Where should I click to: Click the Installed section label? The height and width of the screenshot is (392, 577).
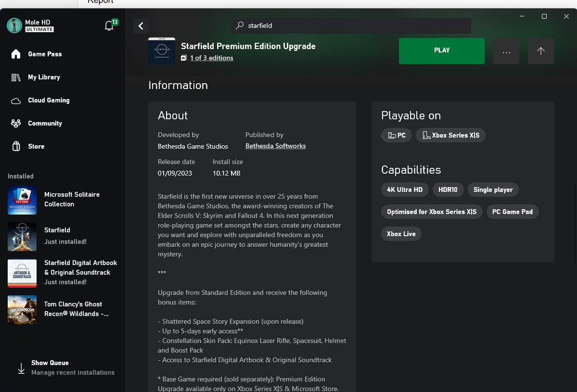pyautogui.click(x=21, y=176)
